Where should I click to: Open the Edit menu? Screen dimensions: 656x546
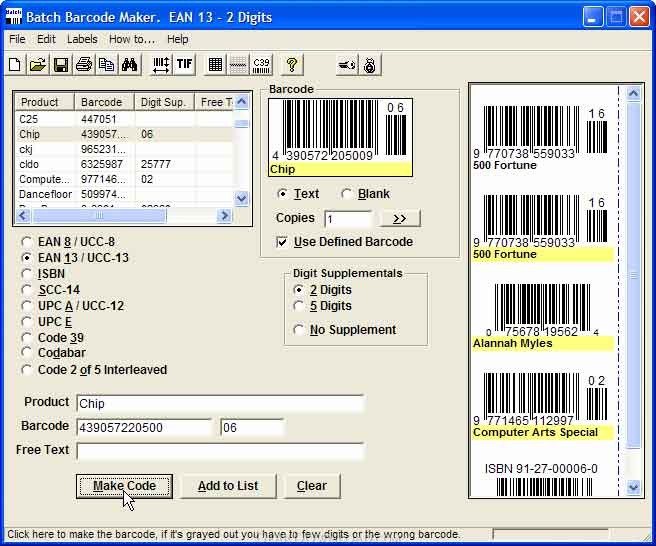click(x=46, y=39)
